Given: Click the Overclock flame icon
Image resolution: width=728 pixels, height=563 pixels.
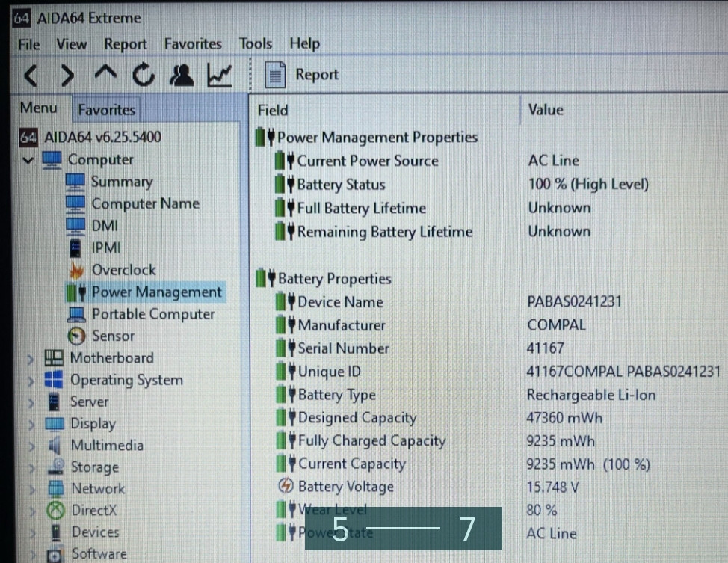Looking at the screenshot, I should 78,269.
